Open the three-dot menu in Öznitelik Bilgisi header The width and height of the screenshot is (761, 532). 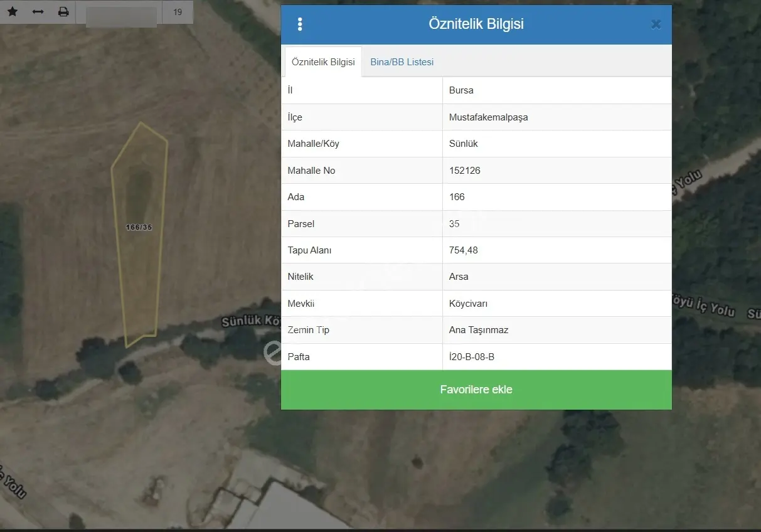300,24
